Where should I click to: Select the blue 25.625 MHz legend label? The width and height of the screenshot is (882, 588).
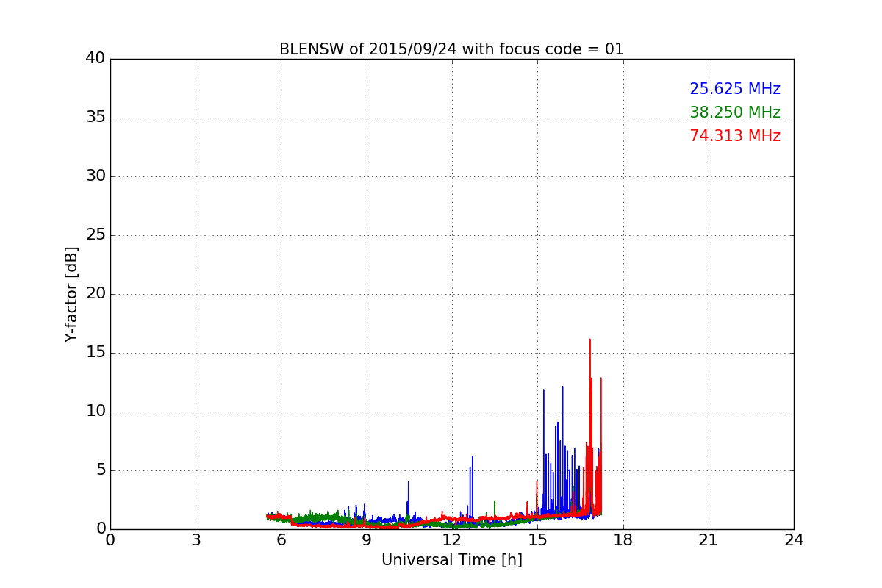point(735,89)
